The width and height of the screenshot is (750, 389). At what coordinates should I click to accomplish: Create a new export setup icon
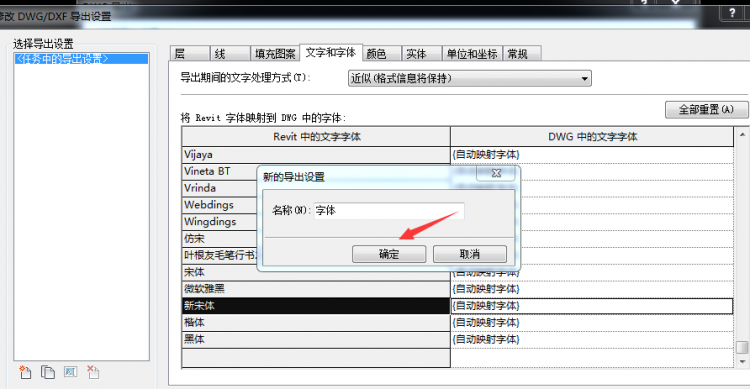coord(25,372)
